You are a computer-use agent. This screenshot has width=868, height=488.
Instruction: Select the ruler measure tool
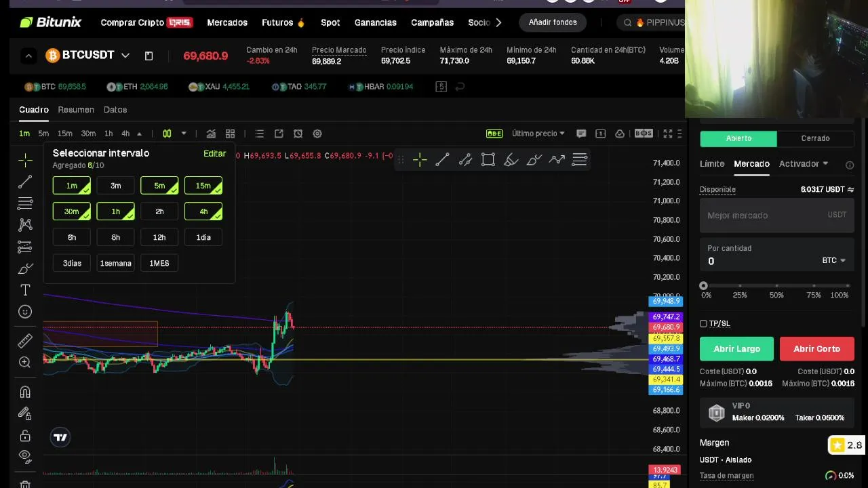(25, 340)
